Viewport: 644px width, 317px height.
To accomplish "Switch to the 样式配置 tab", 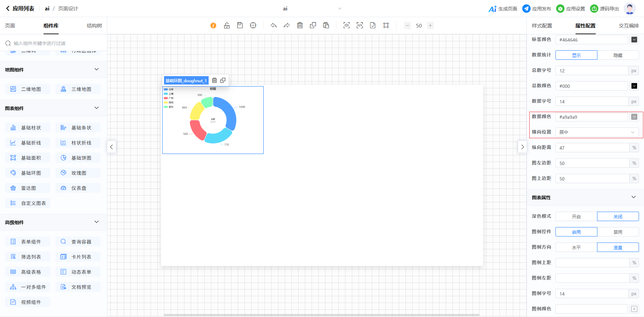I will [542, 26].
